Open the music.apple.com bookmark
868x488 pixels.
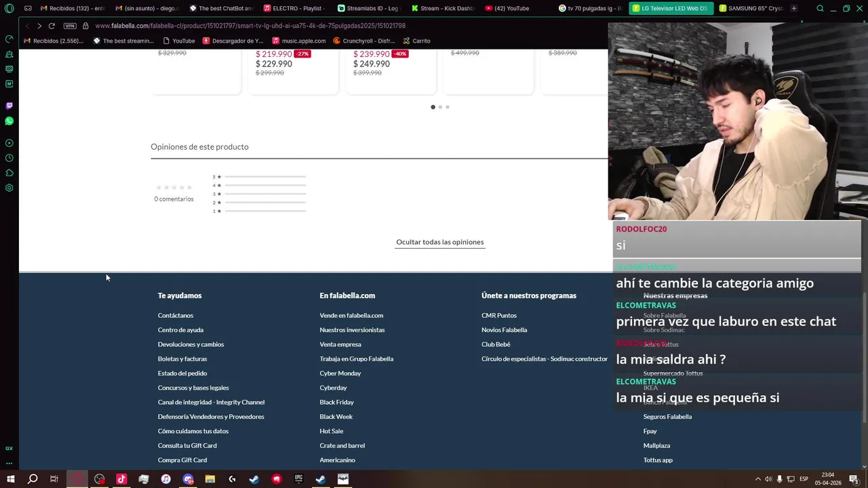coord(298,41)
